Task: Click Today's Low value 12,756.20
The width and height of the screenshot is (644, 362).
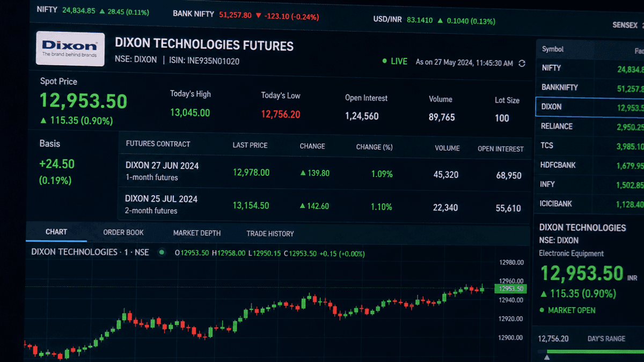Action: point(281,114)
